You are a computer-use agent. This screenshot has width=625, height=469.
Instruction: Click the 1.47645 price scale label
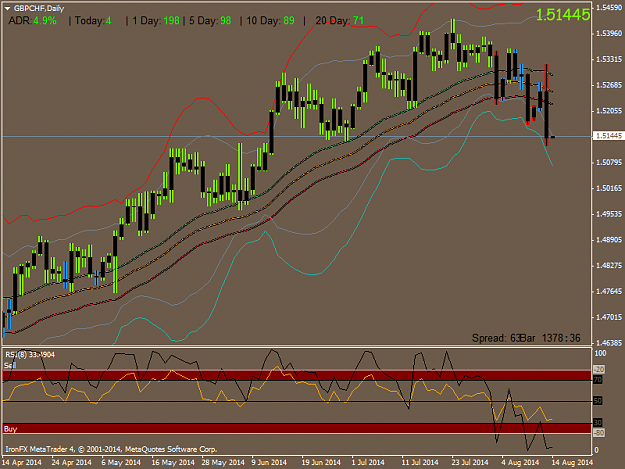pos(609,292)
